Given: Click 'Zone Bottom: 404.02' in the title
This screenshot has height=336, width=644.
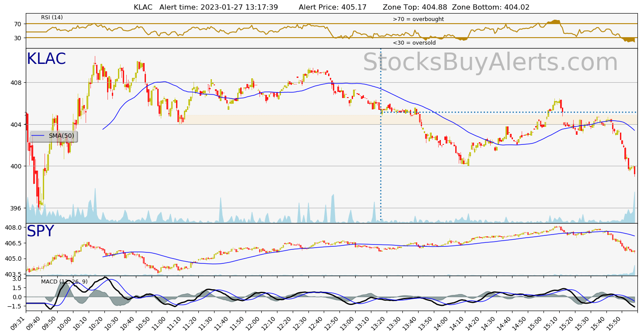Looking at the screenshot, I should (x=491, y=7).
